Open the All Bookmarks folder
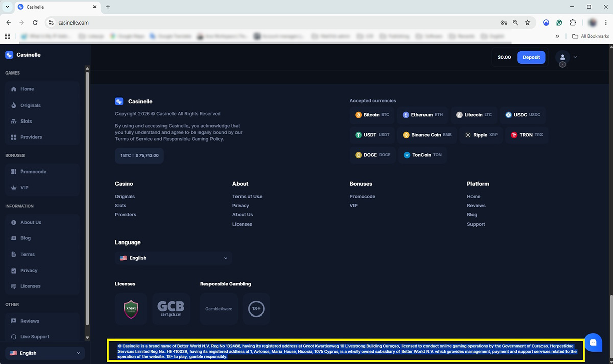 click(591, 36)
